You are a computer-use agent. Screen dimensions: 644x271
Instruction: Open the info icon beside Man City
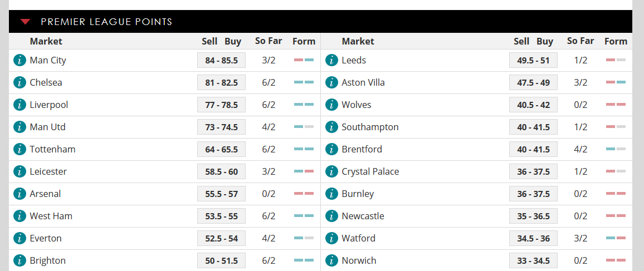(19, 60)
